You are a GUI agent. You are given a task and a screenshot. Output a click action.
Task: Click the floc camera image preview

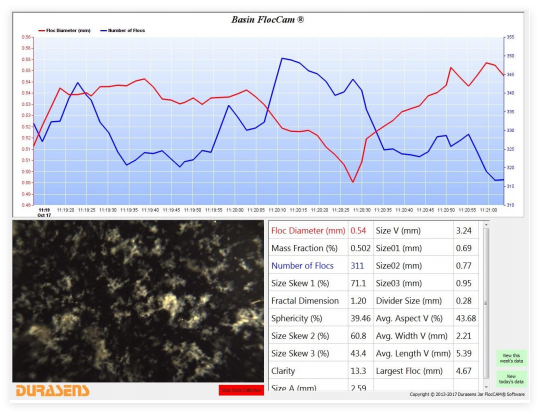click(138, 301)
